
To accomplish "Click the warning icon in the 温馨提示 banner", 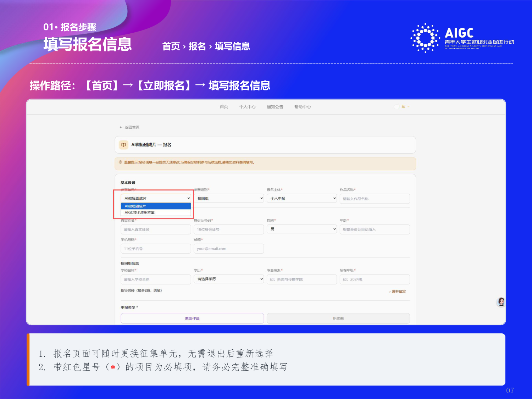I will (x=121, y=162).
